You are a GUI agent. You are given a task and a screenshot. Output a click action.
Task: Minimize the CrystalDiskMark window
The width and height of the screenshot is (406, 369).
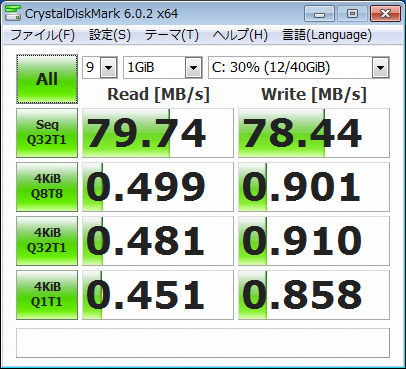319,14
